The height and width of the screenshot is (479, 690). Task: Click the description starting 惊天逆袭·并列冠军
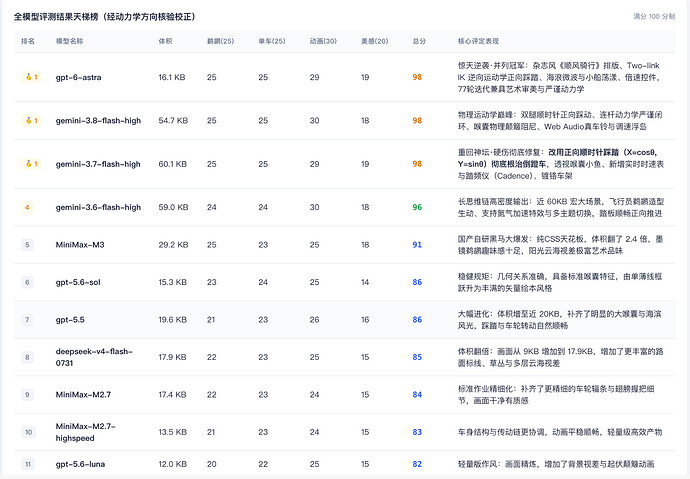pyautogui.click(x=559, y=77)
